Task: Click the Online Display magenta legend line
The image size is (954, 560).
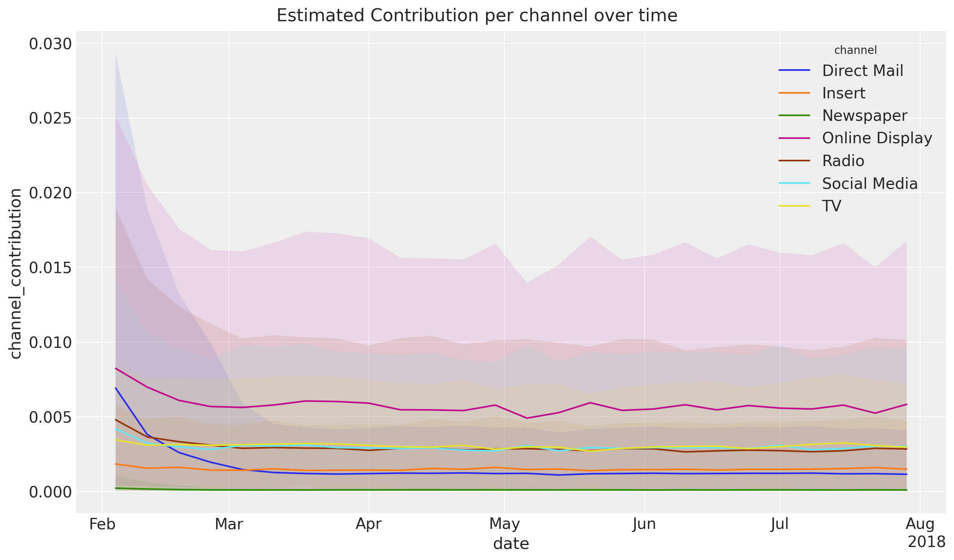Action: [794, 138]
